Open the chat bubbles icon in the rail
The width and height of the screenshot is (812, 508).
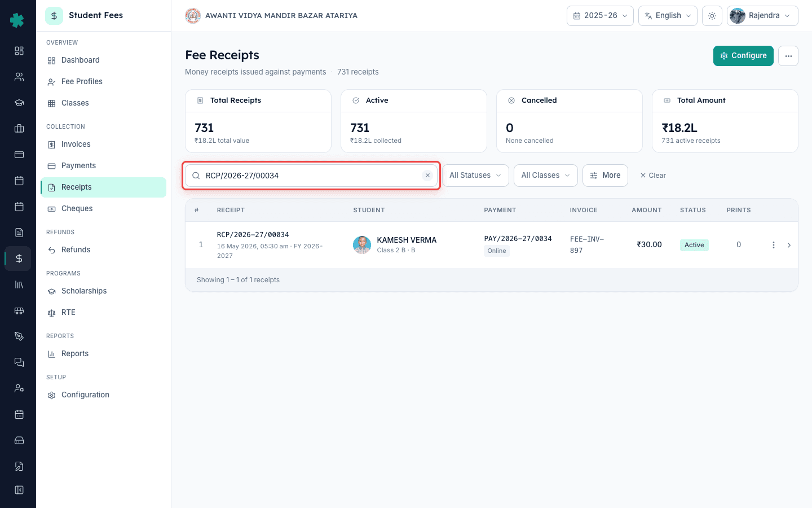pos(19,362)
